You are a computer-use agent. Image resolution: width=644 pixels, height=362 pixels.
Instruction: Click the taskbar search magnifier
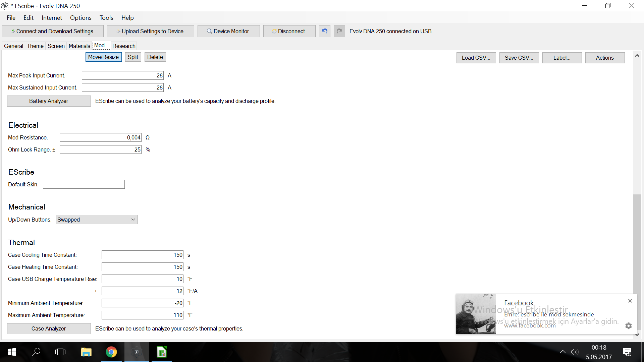pyautogui.click(x=36, y=352)
